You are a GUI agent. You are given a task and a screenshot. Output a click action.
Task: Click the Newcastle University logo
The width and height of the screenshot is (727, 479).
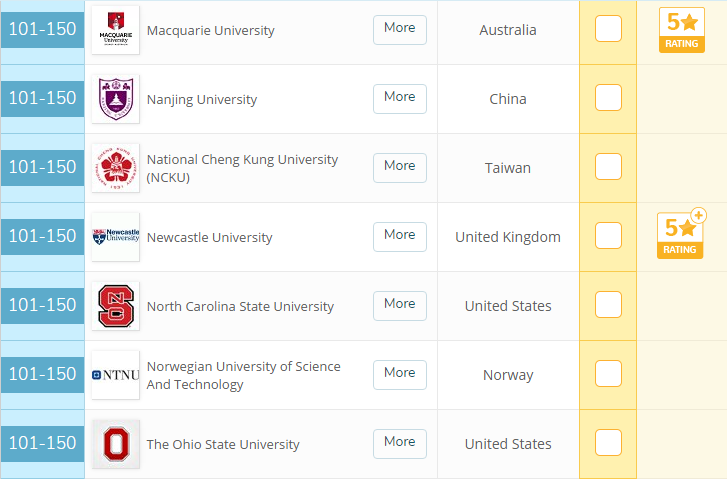(x=115, y=237)
